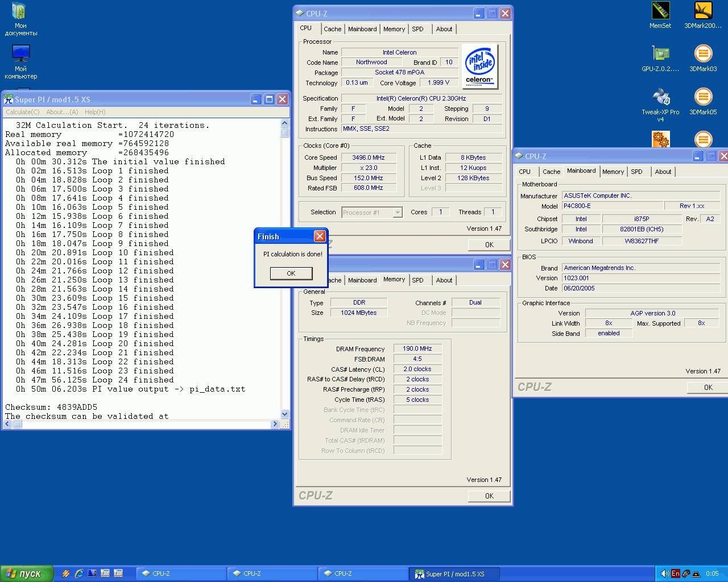
Task: Click the Instructions field MMX, SSE, SSE2
Action: (421, 129)
